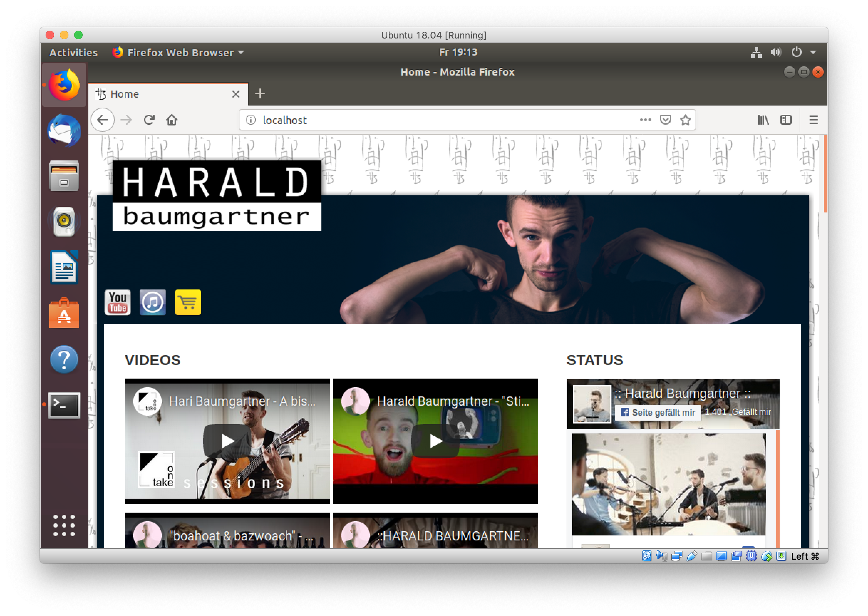The image size is (868, 616).
Task: Show site information for localhost
Action: point(250,120)
